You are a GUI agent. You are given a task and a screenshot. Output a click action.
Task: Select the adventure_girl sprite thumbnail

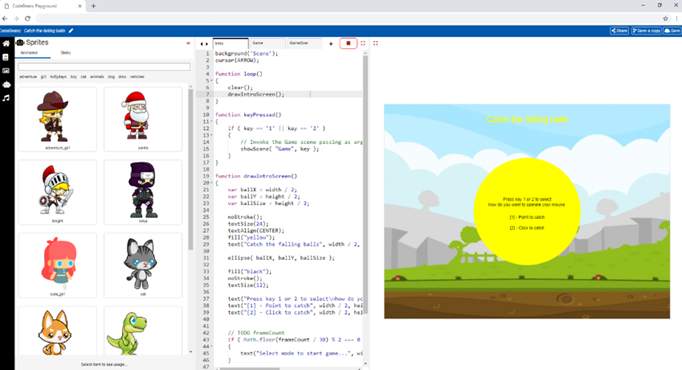[57, 119]
